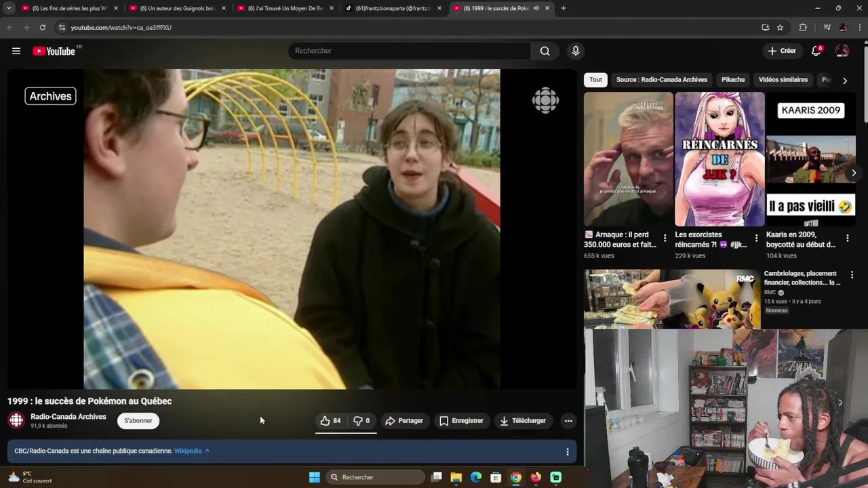Switch to Un auteur des Guignols tab
Viewport: 868px width, 488px height.
pyautogui.click(x=176, y=8)
